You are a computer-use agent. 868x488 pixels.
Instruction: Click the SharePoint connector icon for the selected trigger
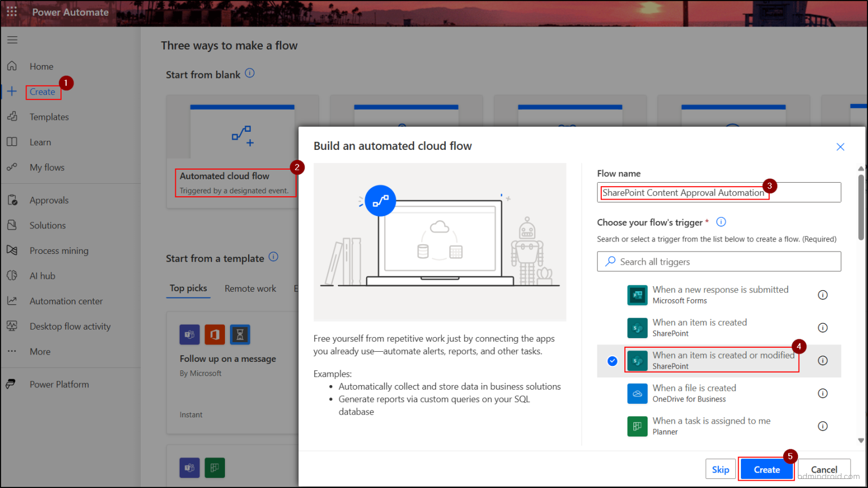point(637,360)
